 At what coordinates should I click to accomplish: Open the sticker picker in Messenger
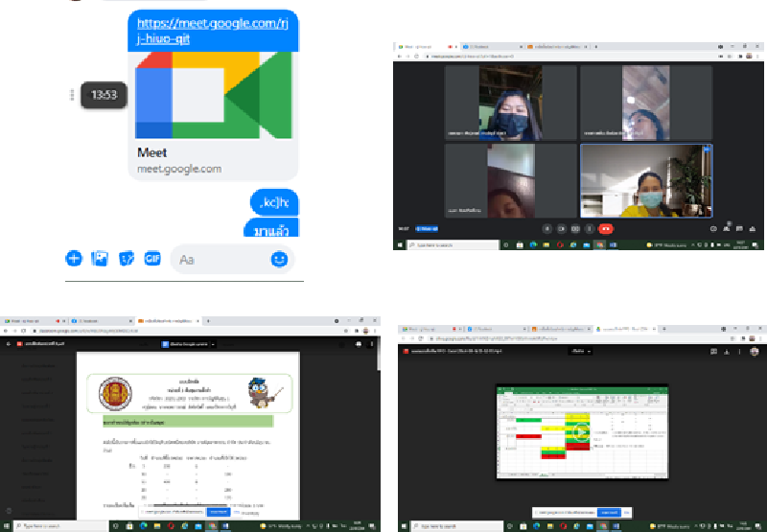126,258
